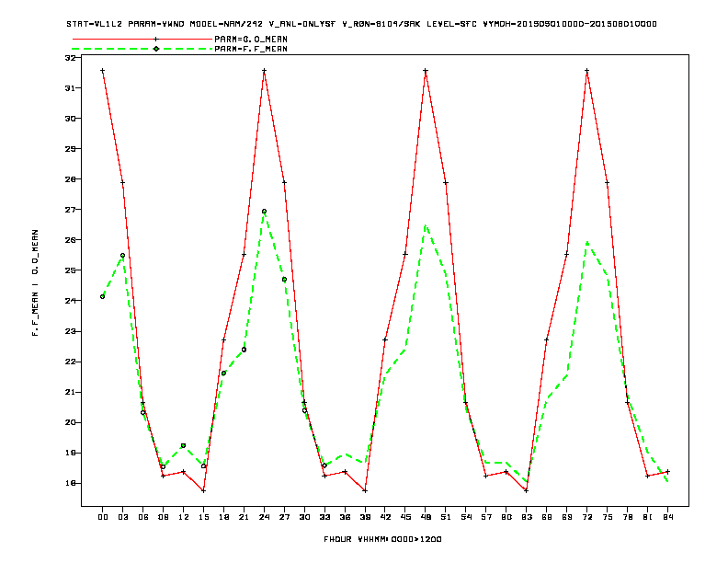Viewport: 728px width, 563px height.
Task: Click the x-axis hour label 03
Action: pos(122,517)
